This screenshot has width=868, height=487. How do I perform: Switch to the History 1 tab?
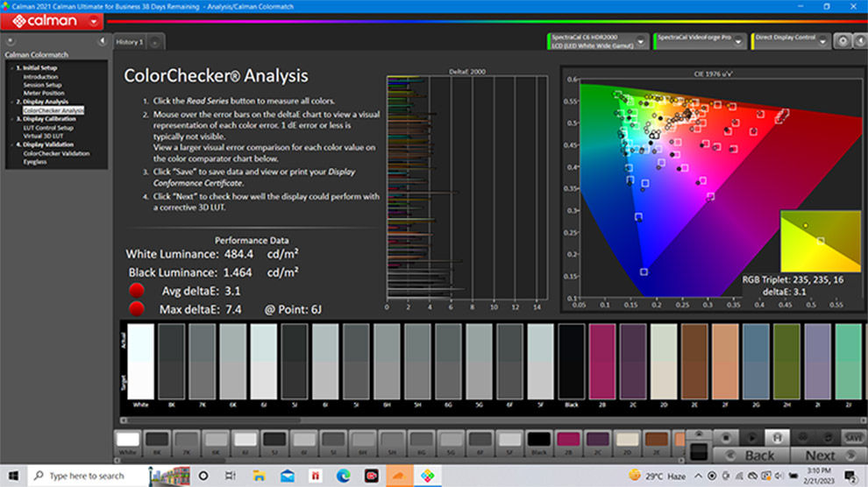point(130,42)
